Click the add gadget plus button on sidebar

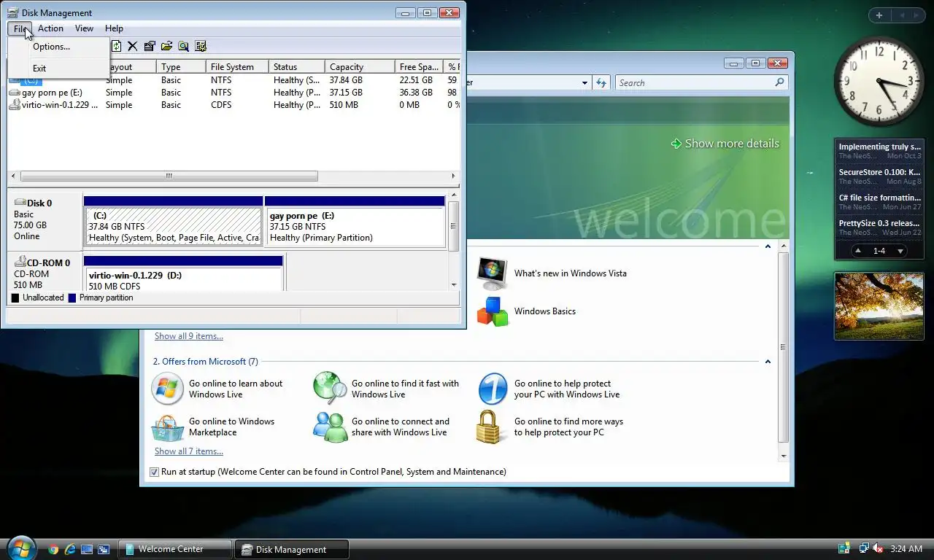[879, 15]
